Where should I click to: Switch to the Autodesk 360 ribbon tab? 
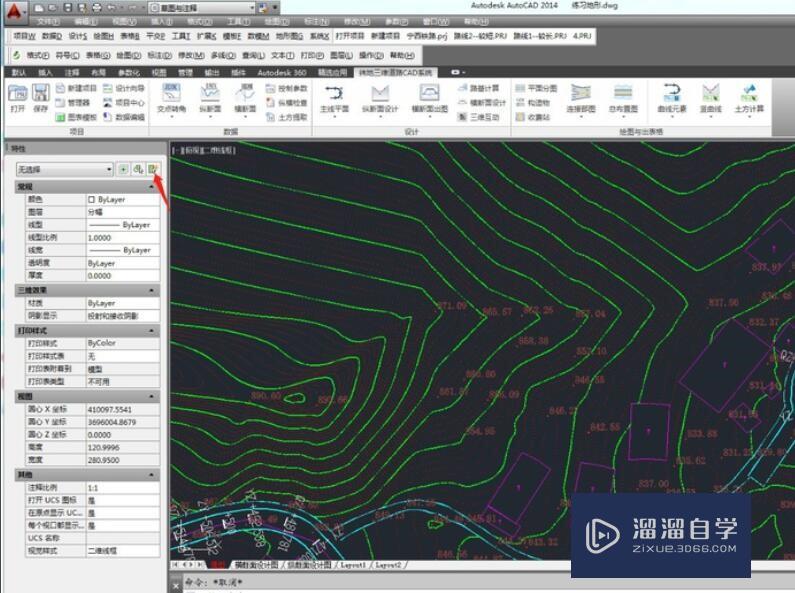coord(282,72)
